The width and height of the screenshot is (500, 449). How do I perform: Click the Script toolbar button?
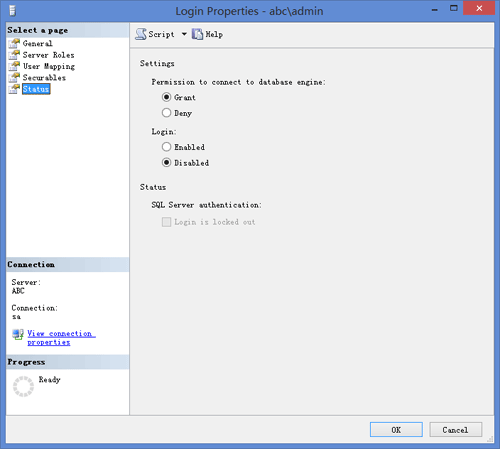click(x=155, y=34)
